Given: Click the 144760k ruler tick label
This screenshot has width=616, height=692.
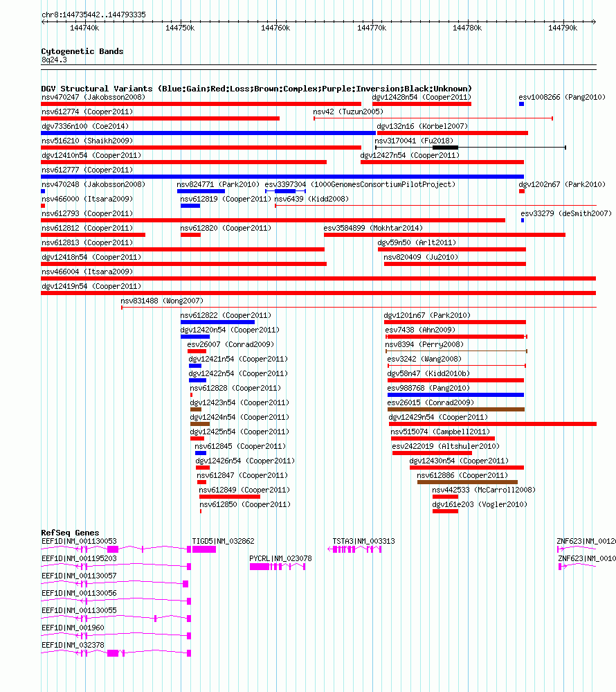Looking at the screenshot, I should click(x=275, y=28).
